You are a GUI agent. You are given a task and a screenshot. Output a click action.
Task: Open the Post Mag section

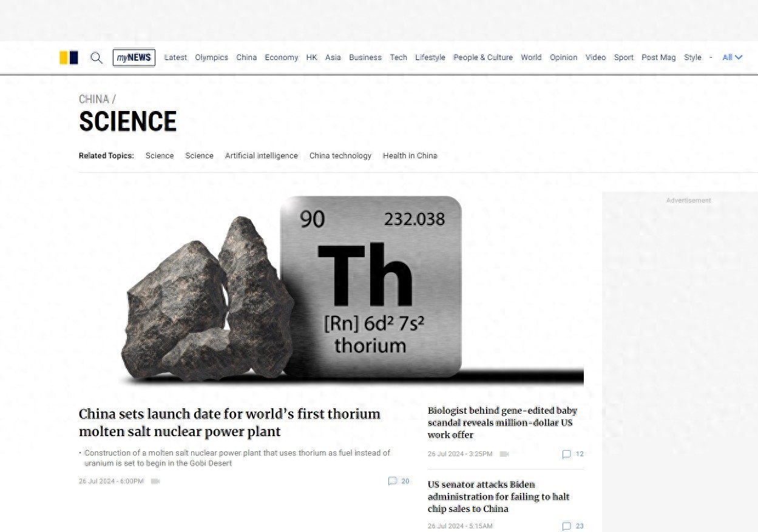658,58
